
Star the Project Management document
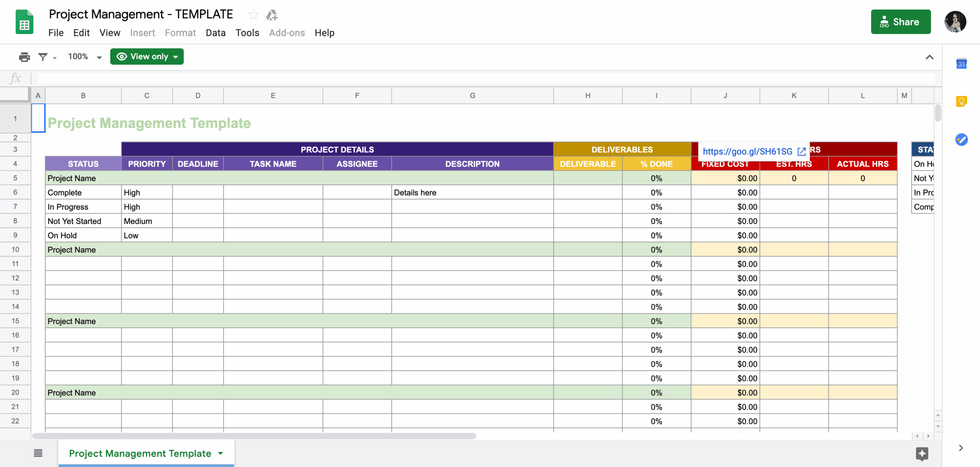pyautogui.click(x=253, y=15)
